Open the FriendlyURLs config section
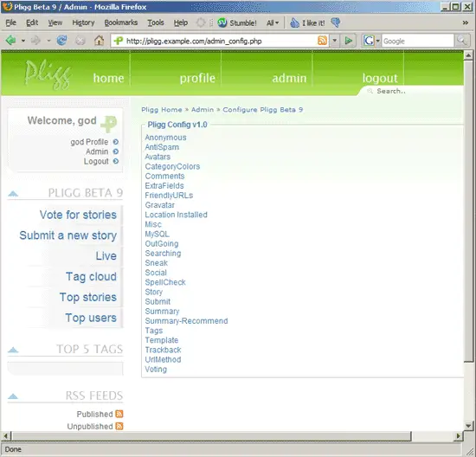Screen dimensions: 476x457 (x=169, y=196)
